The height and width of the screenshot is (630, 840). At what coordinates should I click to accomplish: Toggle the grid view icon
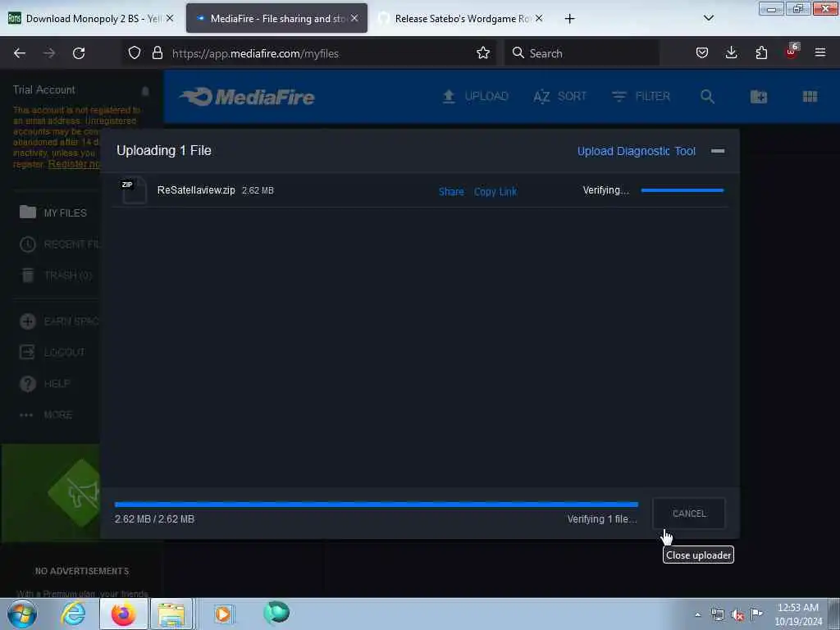[810, 97]
